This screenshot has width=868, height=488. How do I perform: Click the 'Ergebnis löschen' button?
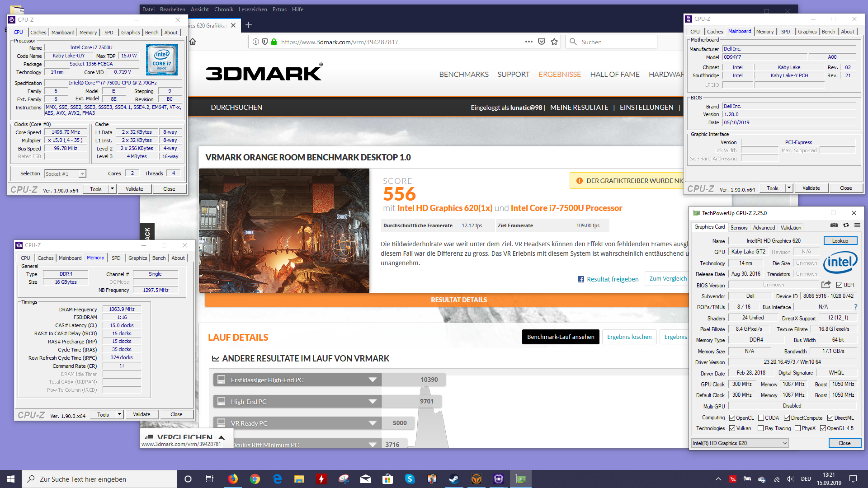pos(629,337)
